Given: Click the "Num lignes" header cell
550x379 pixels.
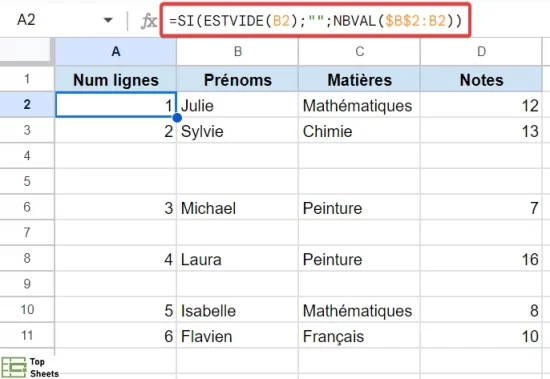Looking at the screenshot, I should [116, 79].
